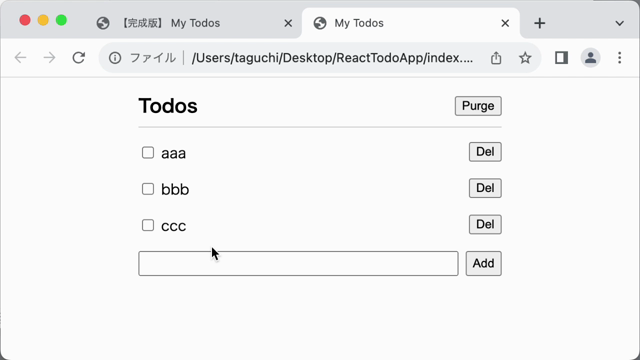The width and height of the screenshot is (640, 360).
Task: Click the Add button
Action: click(483, 263)
